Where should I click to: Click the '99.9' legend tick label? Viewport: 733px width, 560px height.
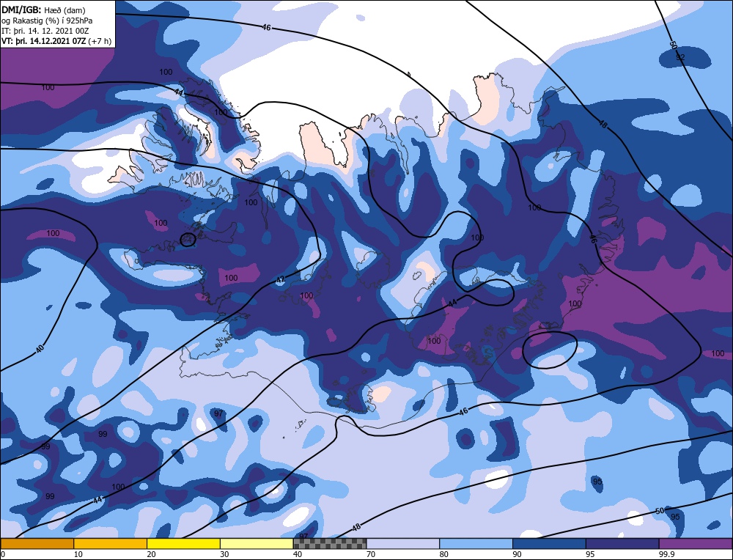[x=666, y=554]
